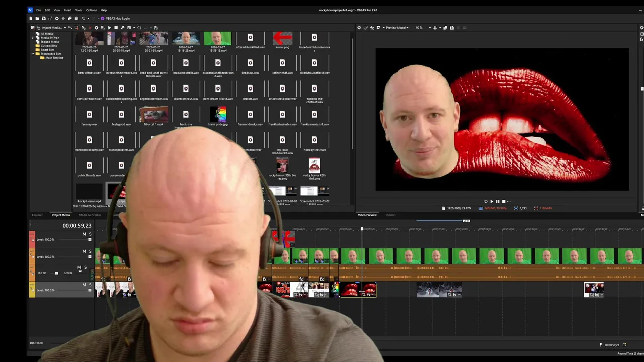Viewport: 644px width, 362px height.
Task: Select the Custom Bins folder
Action: tap(48, 46)
